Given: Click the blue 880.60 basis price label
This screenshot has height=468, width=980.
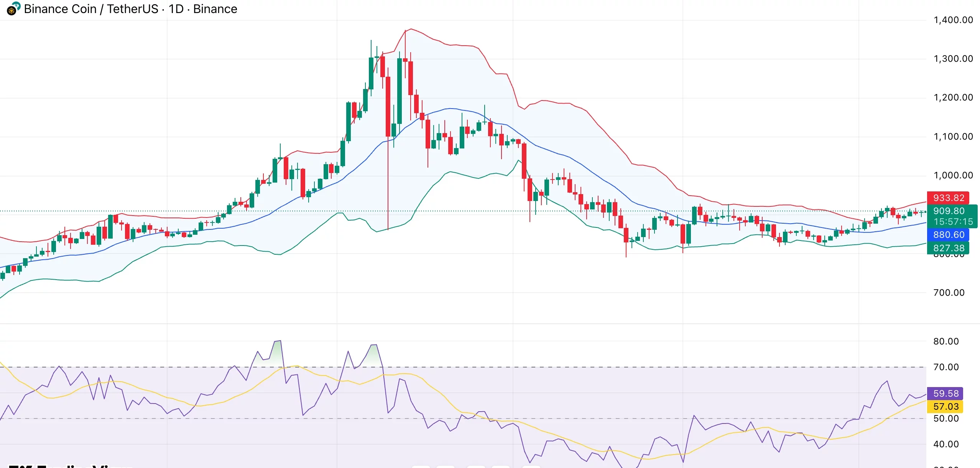Looking at the screenshot, I should pyautogui.click(x=948, y=235).
